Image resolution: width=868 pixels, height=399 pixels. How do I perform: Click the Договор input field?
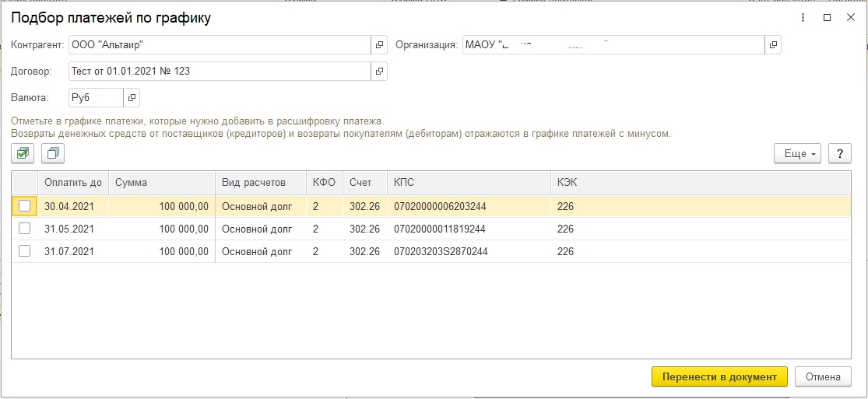tap(218, 72)
